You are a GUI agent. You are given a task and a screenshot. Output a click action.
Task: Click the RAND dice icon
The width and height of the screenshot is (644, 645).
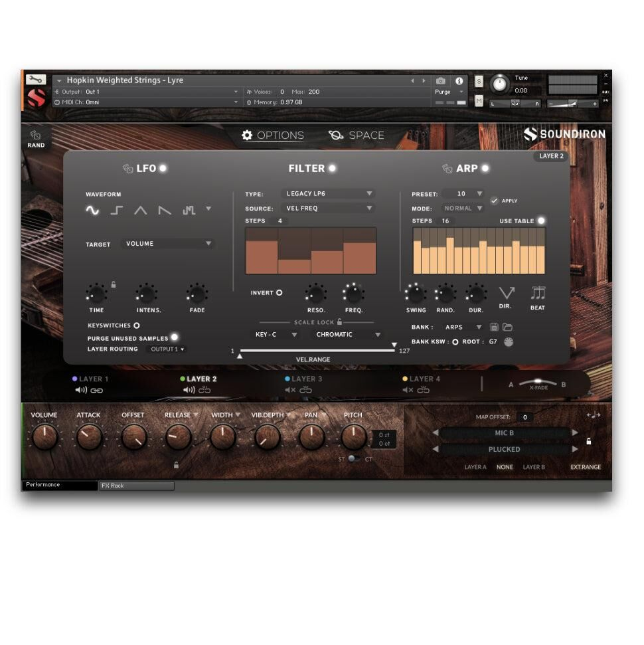(x=36, y=136)
